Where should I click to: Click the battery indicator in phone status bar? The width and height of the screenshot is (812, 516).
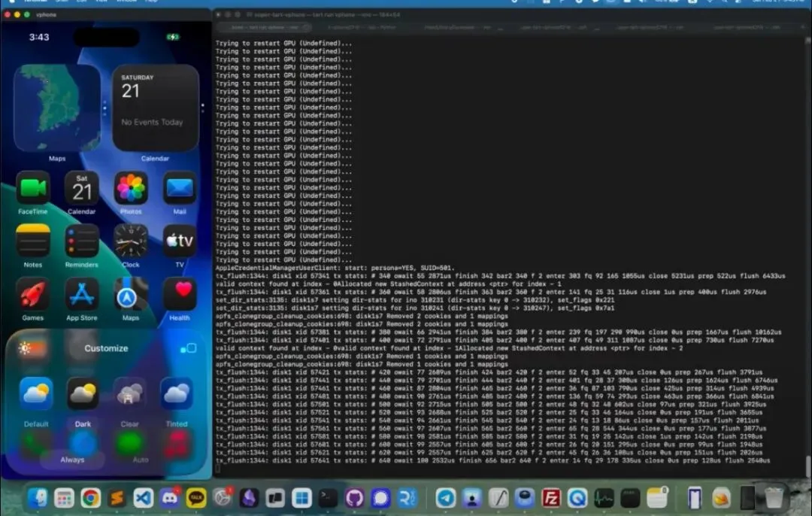point(173,38)
